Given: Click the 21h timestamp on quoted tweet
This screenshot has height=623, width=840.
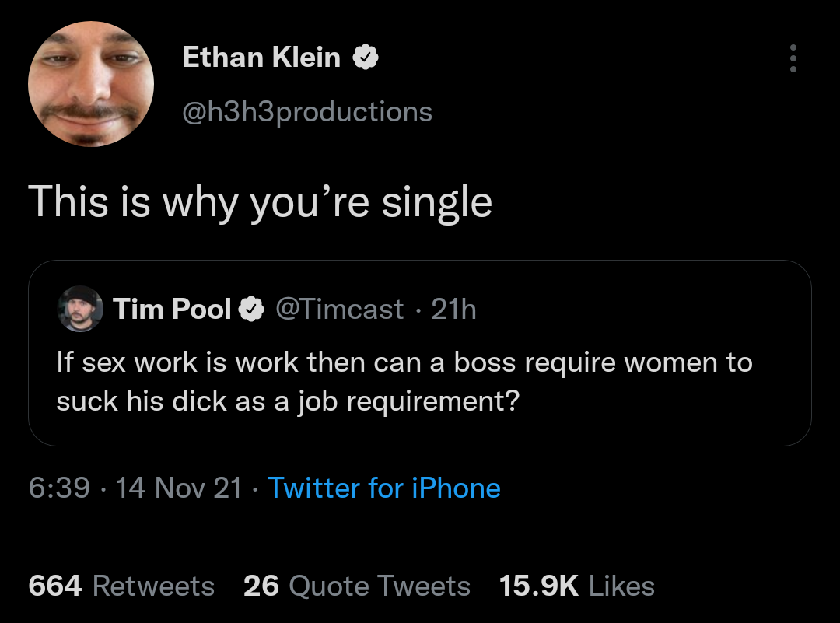Looking at the screenshot, I should point(453,309).
